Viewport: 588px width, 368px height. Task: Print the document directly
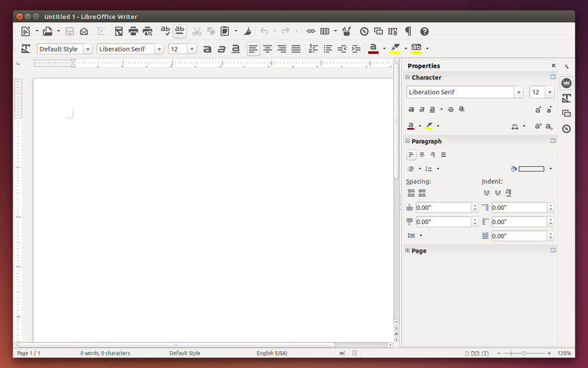click(133, 32)
